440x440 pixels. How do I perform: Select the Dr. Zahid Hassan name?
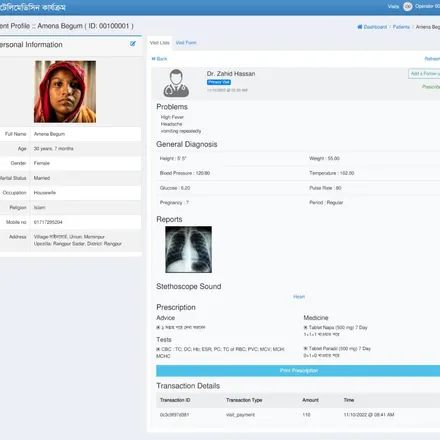point(231,74)
